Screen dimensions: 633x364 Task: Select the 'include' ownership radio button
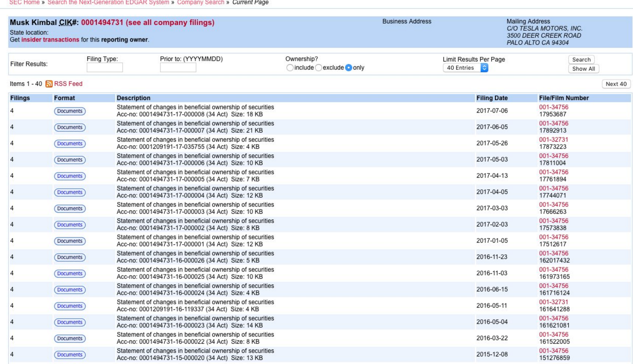click(x=290, y=68)
